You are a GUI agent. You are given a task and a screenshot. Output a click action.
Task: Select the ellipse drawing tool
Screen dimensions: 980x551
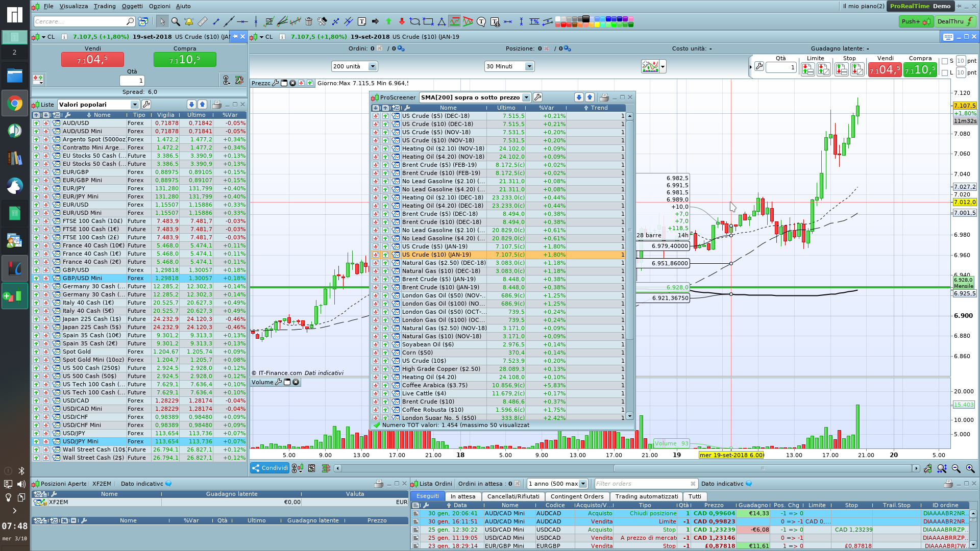click(x=415, y=21)
